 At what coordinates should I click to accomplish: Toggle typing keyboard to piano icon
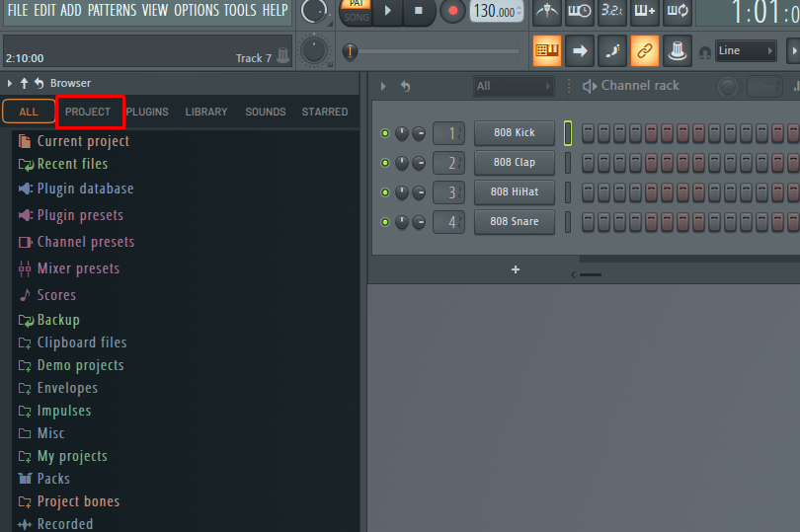coord(547,50)
